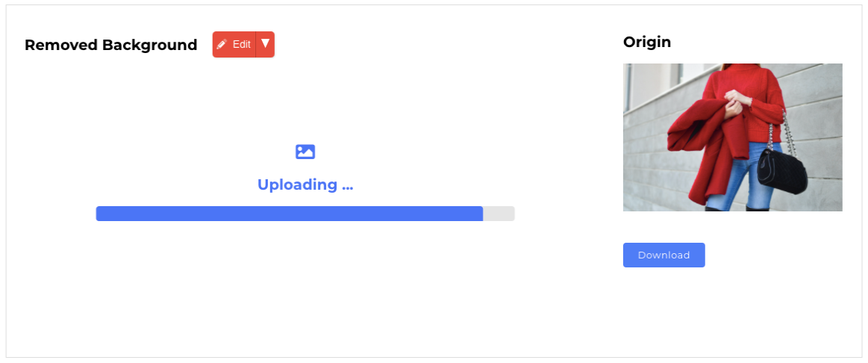868x363 pixels.
Task: Click the red Edit button label
Action: (x=241, y=44)
